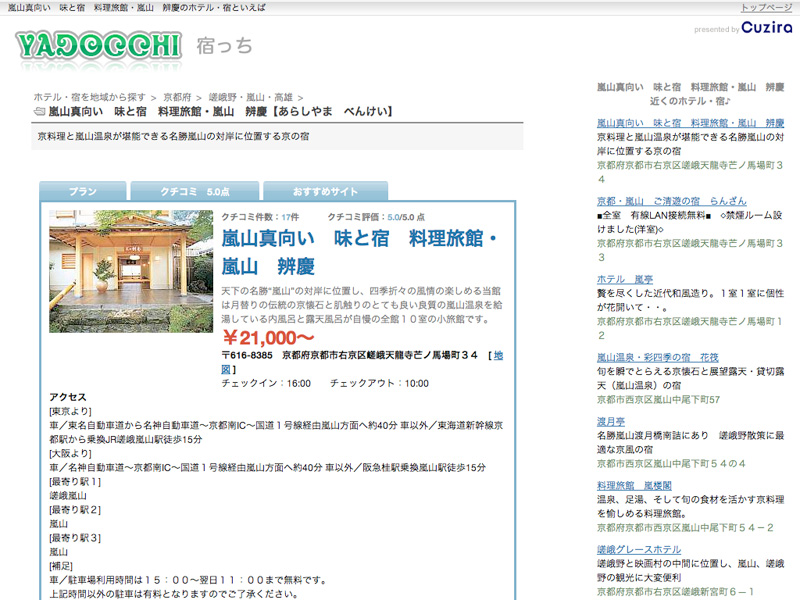Visit the 嵐山温泉・彩四季の宿 花筏 link
This screenshot has height=600, width=800.
pyautogui.click(x=657, y=357)
